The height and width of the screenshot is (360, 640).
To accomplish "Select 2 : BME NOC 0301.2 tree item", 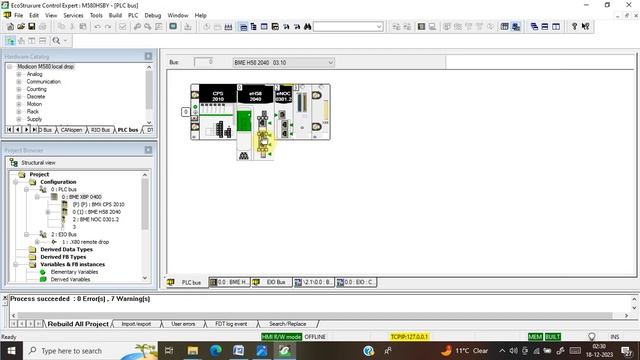I will (x=96, y=219).
